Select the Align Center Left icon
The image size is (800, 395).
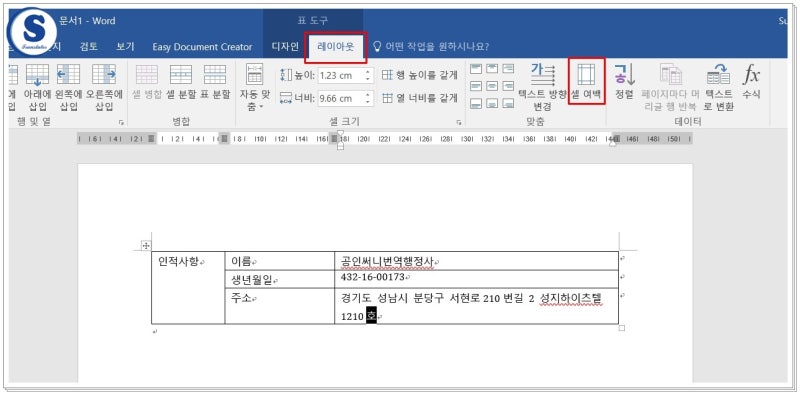coord(476,86)
